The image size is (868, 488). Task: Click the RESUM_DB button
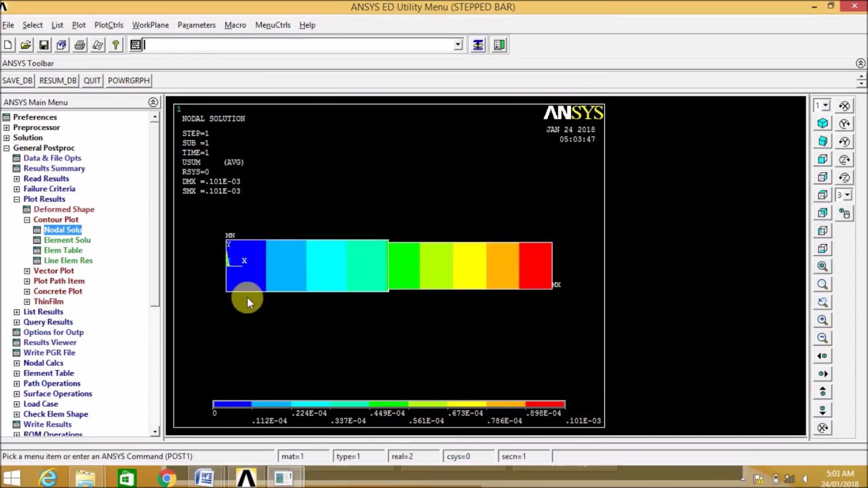pos(58,81)
